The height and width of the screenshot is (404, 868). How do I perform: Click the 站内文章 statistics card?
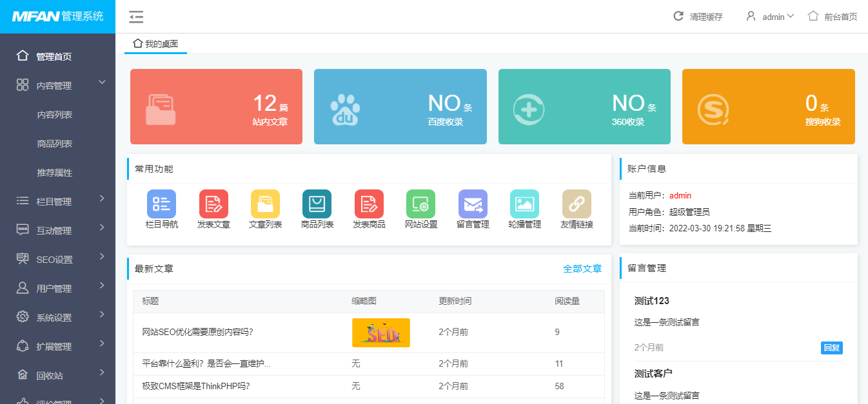pyautogui.click(x=216, y=106)
